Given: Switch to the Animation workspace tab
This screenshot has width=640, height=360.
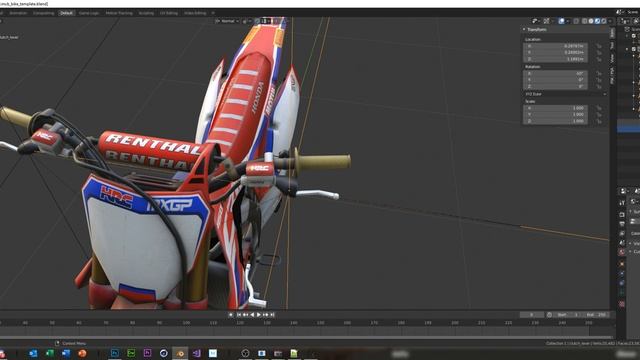Looking at the screenshot, I should [18, 13].
